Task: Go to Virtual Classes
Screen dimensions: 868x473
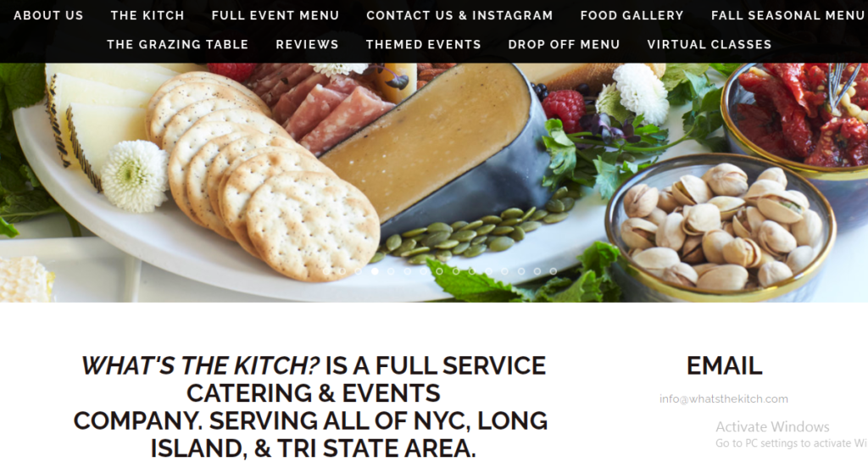Action: coord(709,44)
